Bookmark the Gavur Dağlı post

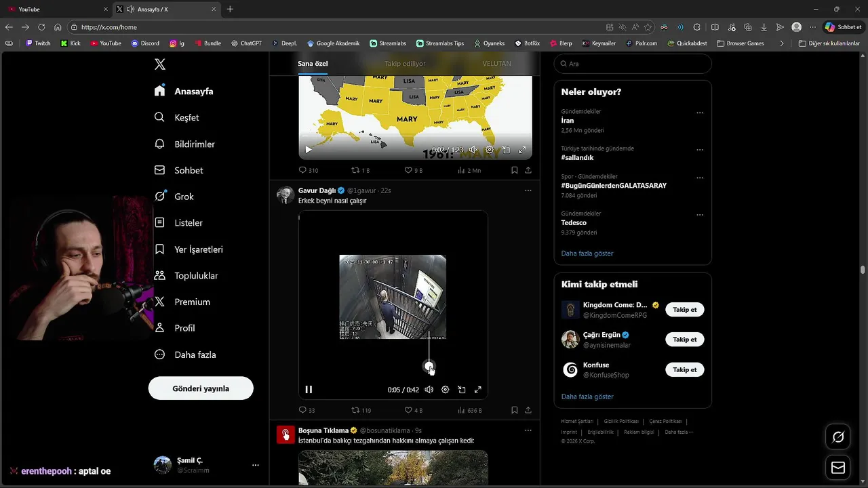(x=515, y=410)
